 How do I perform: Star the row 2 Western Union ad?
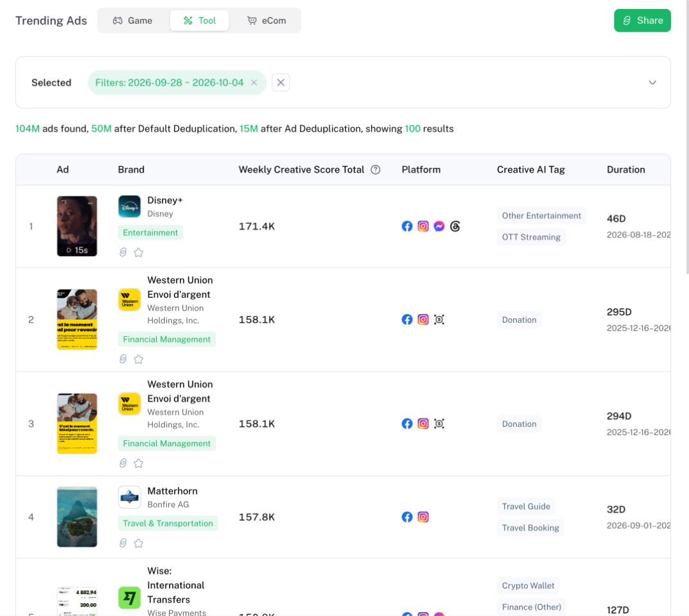[x=139, y=359]
